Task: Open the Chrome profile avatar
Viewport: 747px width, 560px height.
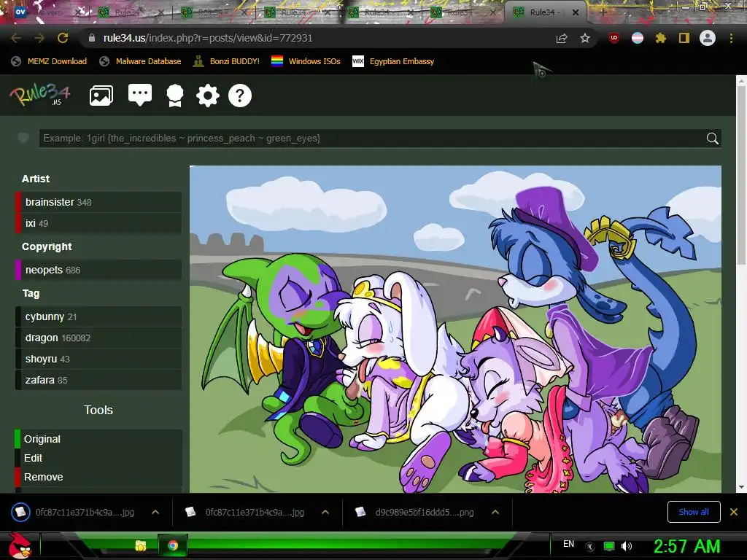Action: coord(708,38)
